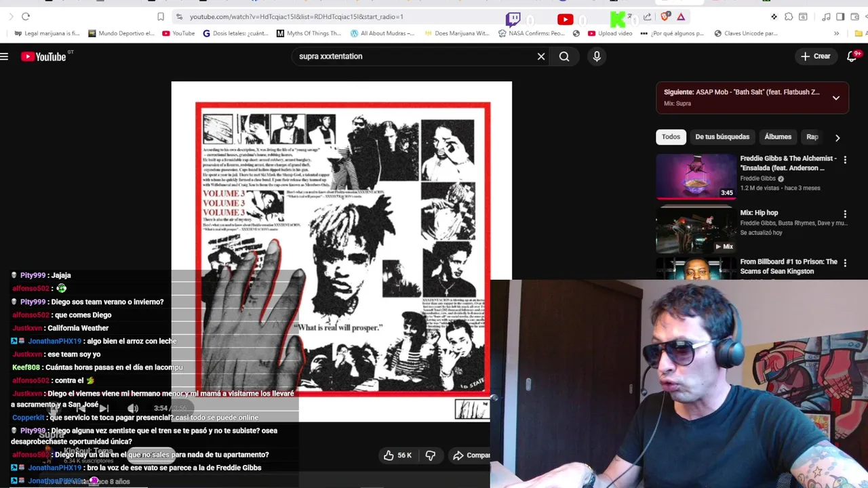Open the extensions puzzle piece icon
868x488 pixels.
(x=789, y=17)
